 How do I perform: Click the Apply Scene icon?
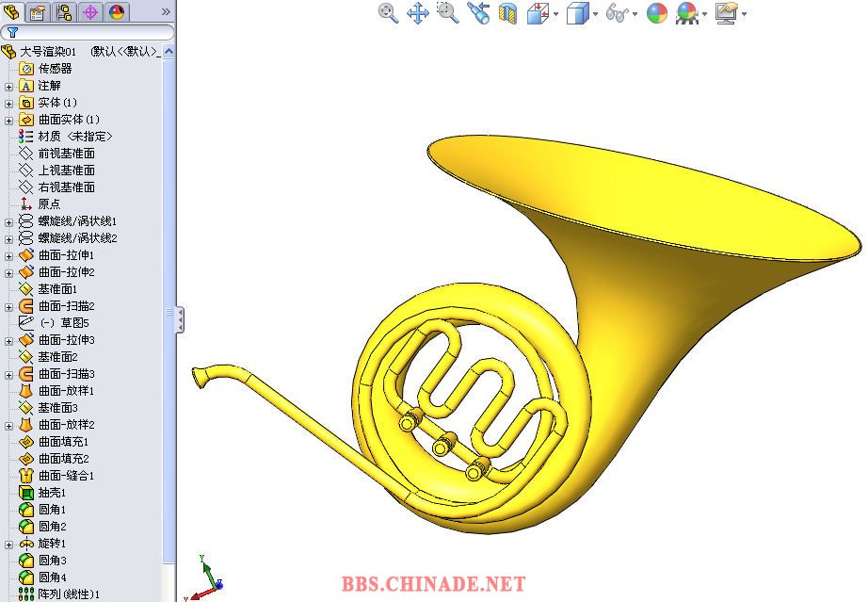[686, 13]
